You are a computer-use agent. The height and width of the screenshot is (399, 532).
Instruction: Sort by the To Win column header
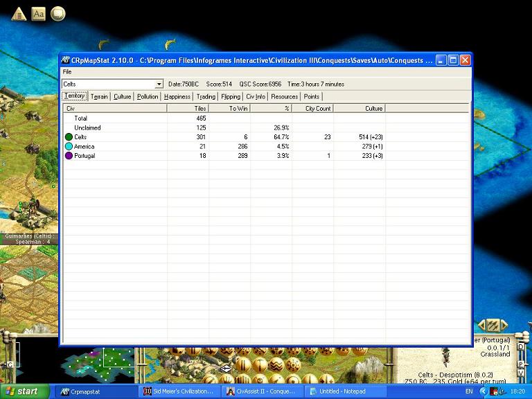click(x=229, y=109)
